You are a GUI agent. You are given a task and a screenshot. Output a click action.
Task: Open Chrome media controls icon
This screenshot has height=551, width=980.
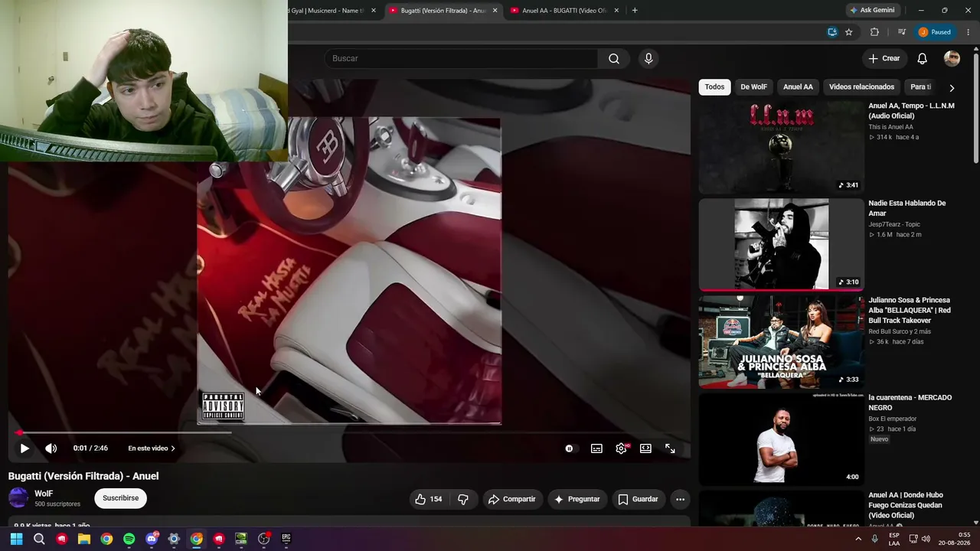point(901,32)
